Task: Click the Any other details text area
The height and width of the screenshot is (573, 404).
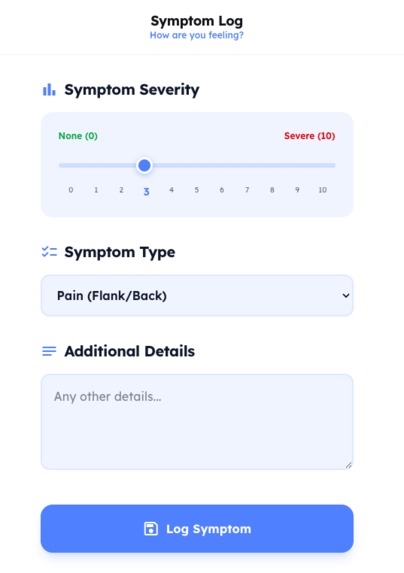Action: point(197,422)
